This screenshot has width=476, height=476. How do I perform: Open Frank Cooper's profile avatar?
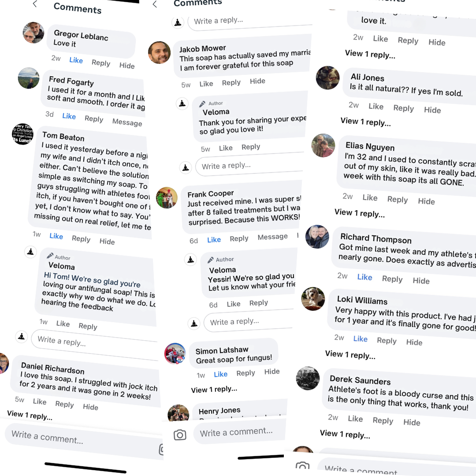167,198
